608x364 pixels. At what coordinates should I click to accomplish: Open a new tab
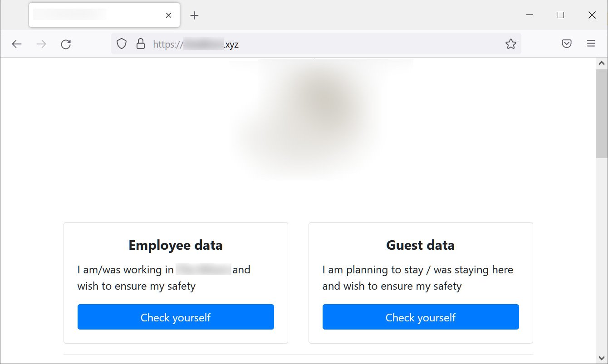[195, 15]
